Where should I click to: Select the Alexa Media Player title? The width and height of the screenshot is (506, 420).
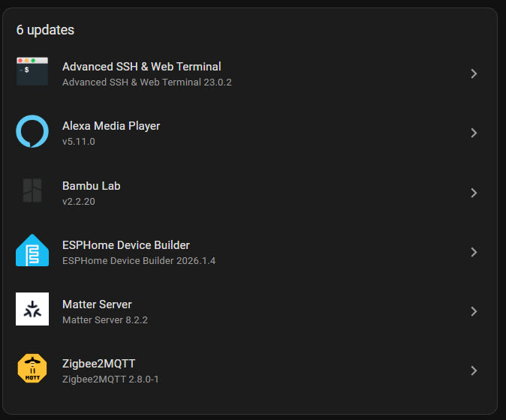click(x=111, y=126)
